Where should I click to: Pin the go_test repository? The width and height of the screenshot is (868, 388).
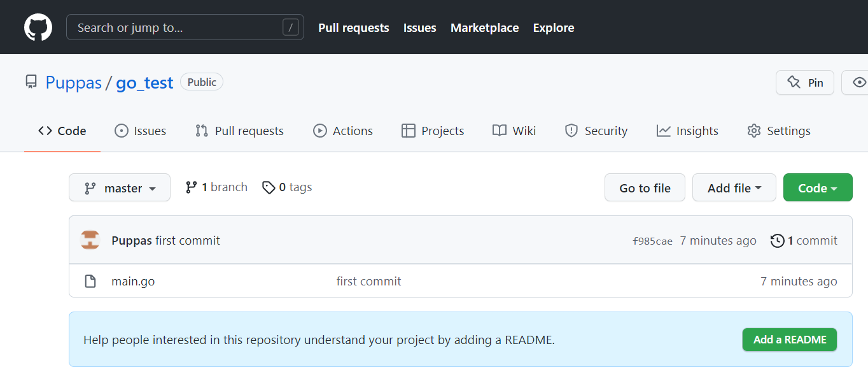805,82
